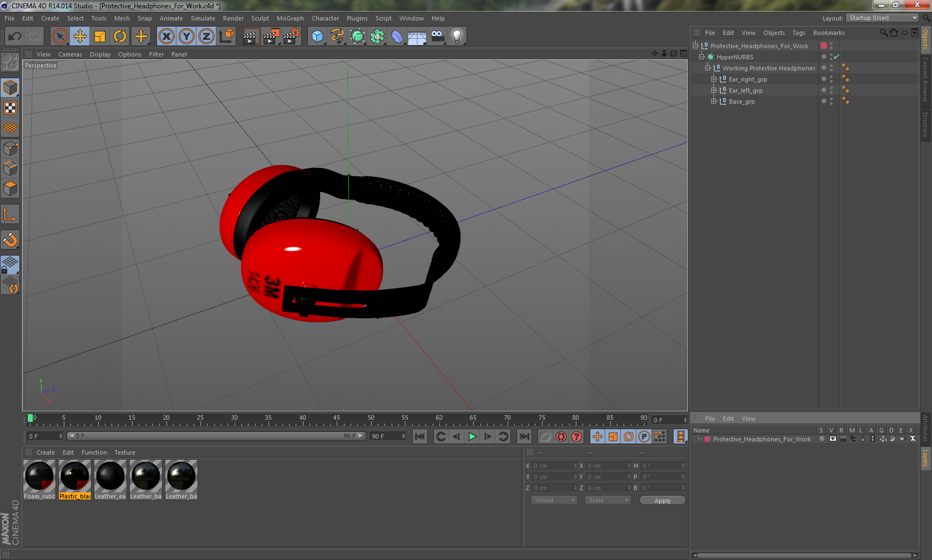Open the File menu
The height and width of the screenshot is (560, 932).
pyautogui.click(x=9, y=18)
